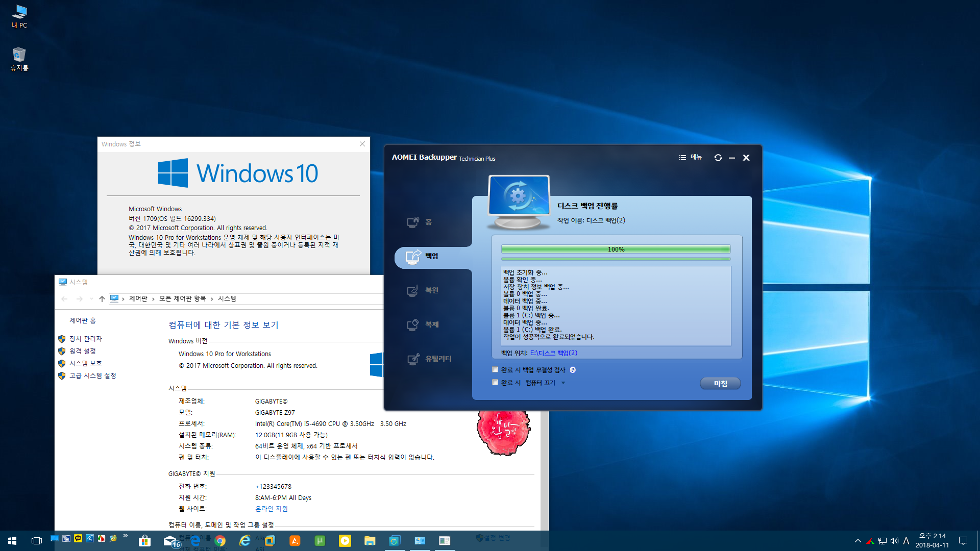Screen dimensions: 980x551
Task: Select the 복제 tab in AOMEI sidebar
Action: point(423,324)
